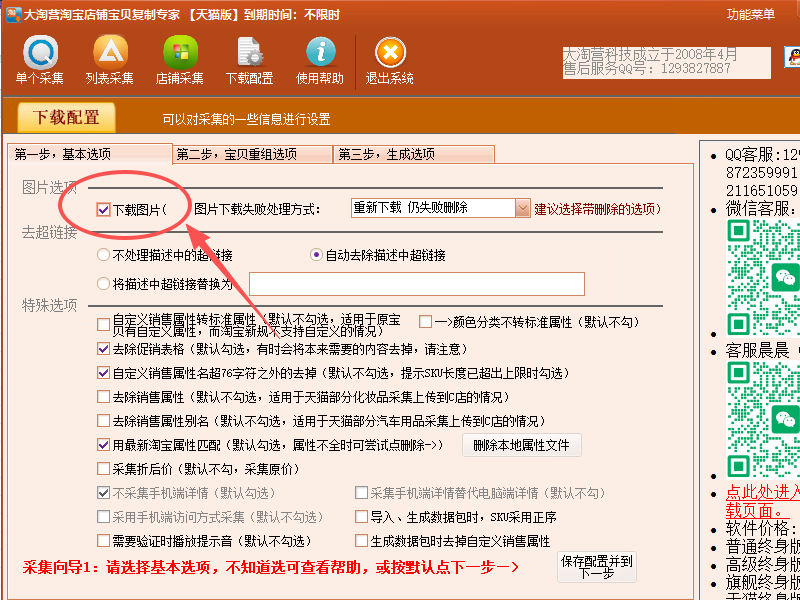
Task: Click the 删除本地属性文件 button
Action: (521, 445)
